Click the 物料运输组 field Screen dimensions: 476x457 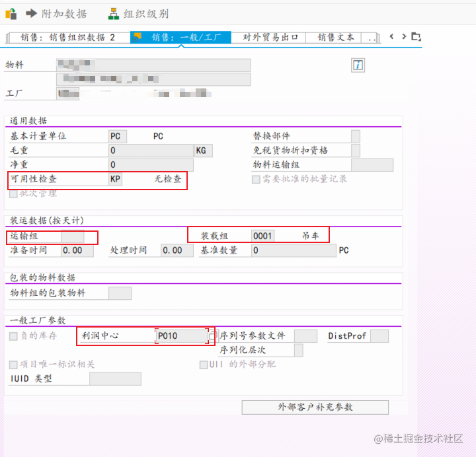pyautogui.click(x=372, y=164)
